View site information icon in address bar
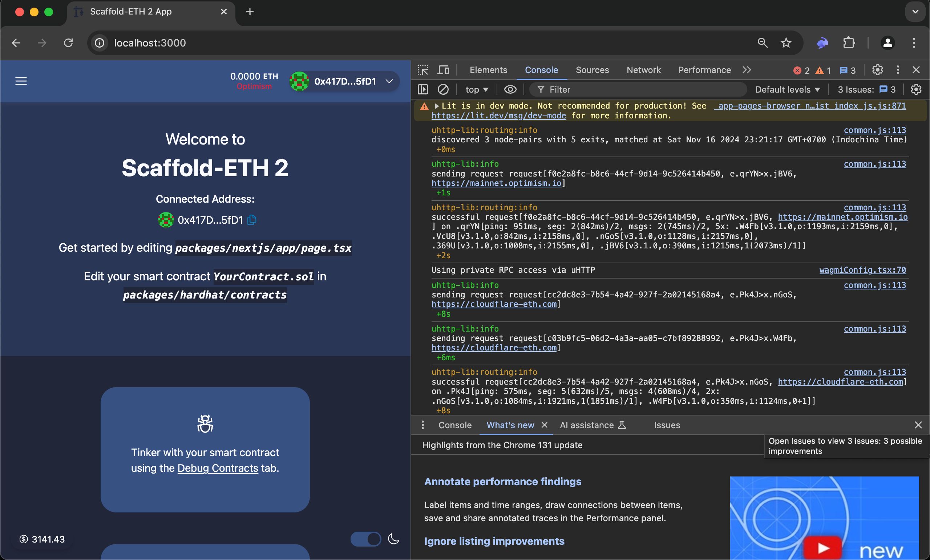Screen dimensions: 930x560 point(99,42)
